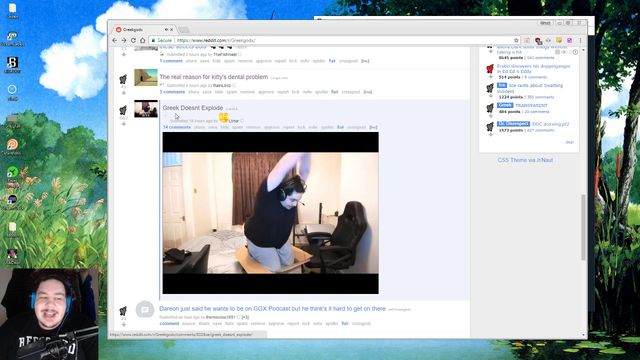
Task: Open 14 comments on Greek Doesnt Explode
Action: point(177,127)
